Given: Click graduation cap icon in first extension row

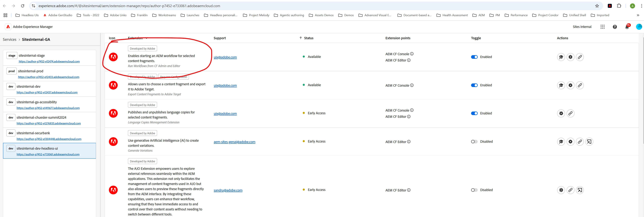Looking at the screenshot, I should tap(561, 57).
